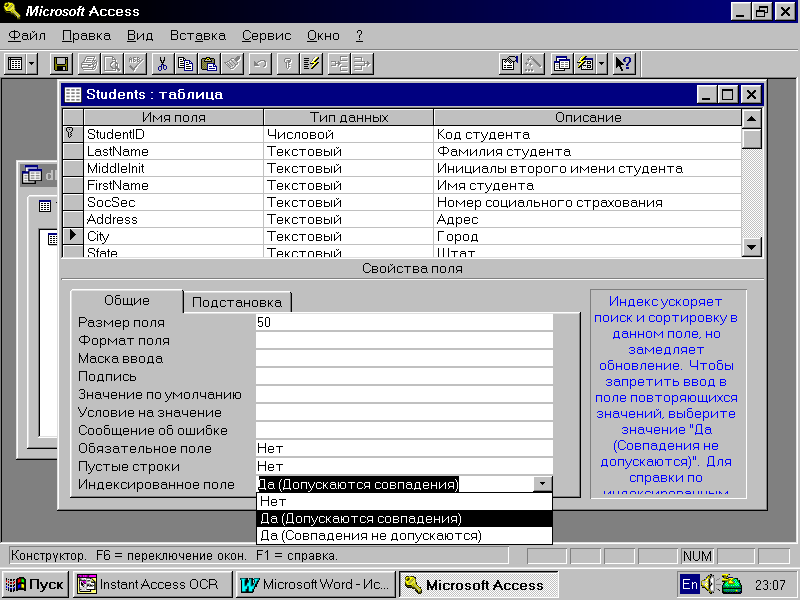Click the Print icon in the toolbar
Screen dimensions: 800x600
click(x=89, y=64)
